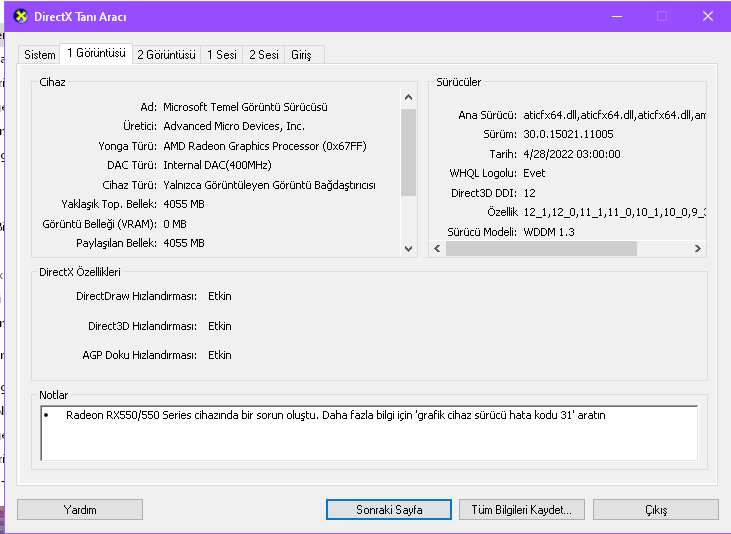The width and height of the screenshot is (731, 534).
Task: Click the DirectX logo icon in title bar
Action: (21, 16)
